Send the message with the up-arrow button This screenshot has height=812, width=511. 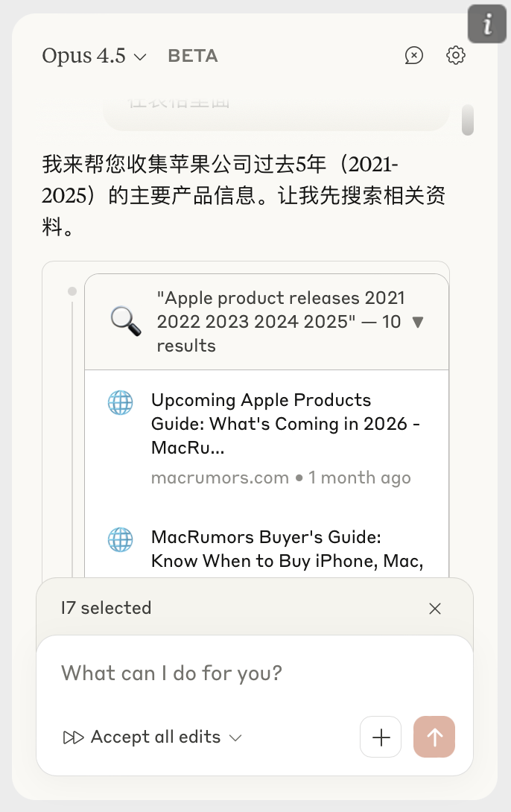coord(434,737)
